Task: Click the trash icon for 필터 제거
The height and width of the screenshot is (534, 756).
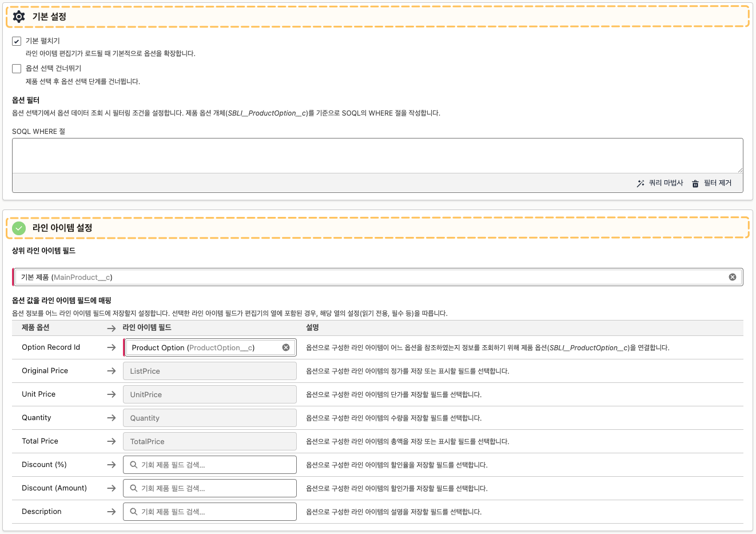Action: tap(695, 184)
